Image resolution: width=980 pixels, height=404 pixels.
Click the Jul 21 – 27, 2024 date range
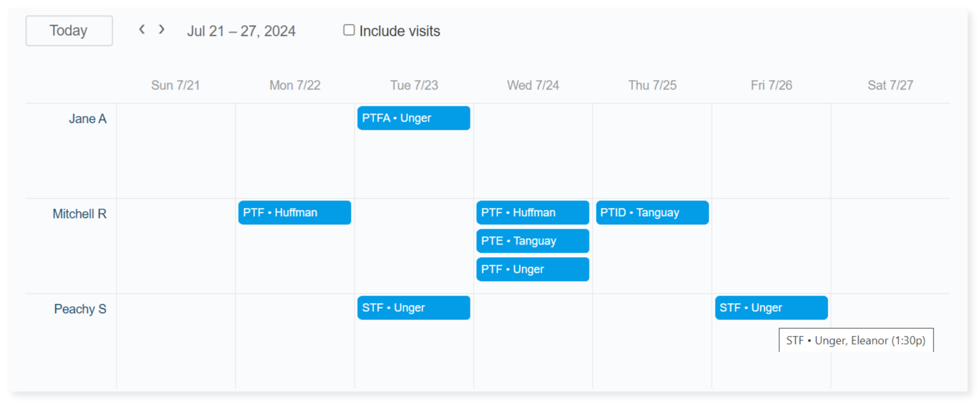tap(241, 31)
